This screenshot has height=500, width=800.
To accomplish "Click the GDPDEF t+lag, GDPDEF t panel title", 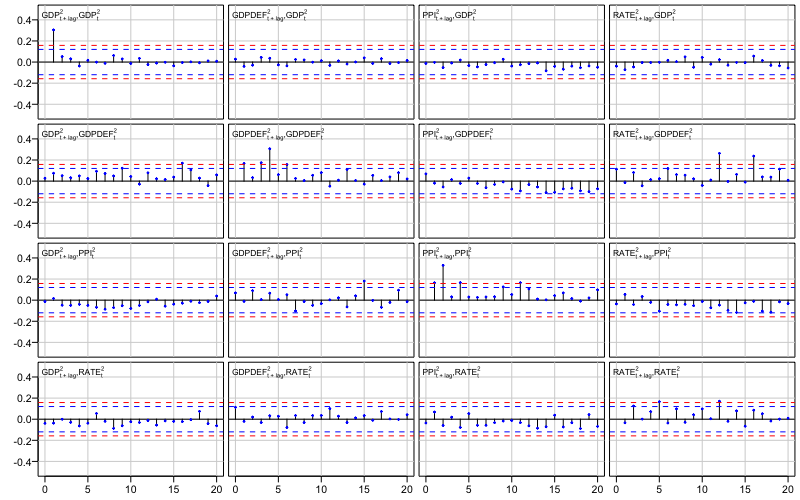I will pos(278,134).
